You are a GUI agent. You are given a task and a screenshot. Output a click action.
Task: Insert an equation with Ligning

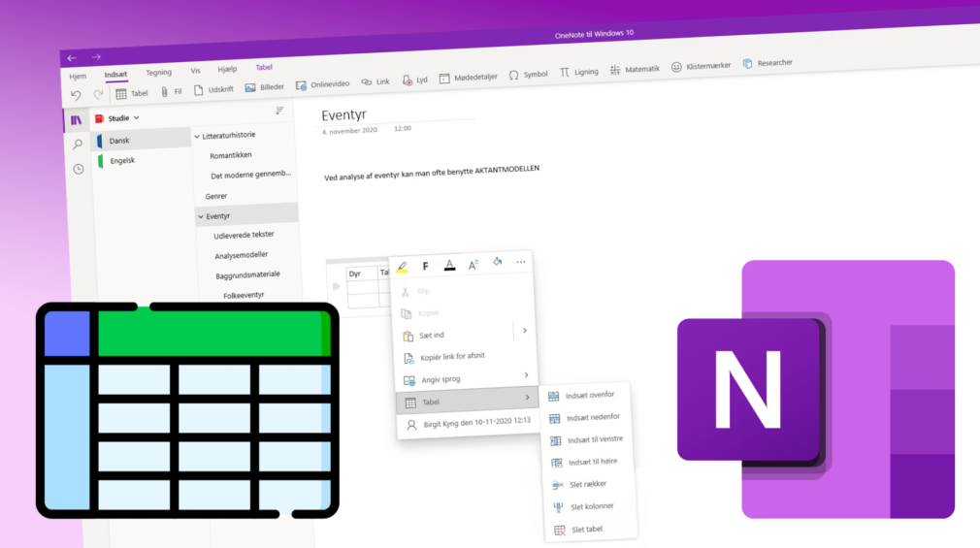[x=578, y=72]
